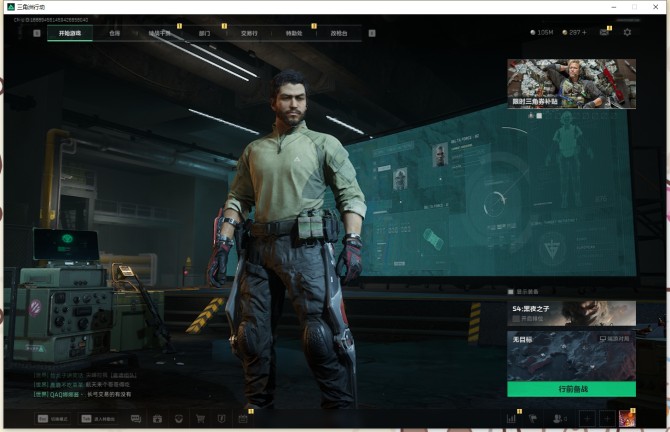The height and width of the screenshot is (432, 670).
Task: Open the S4:黑夜之子 season card
Action: click(x=571, y=313)
